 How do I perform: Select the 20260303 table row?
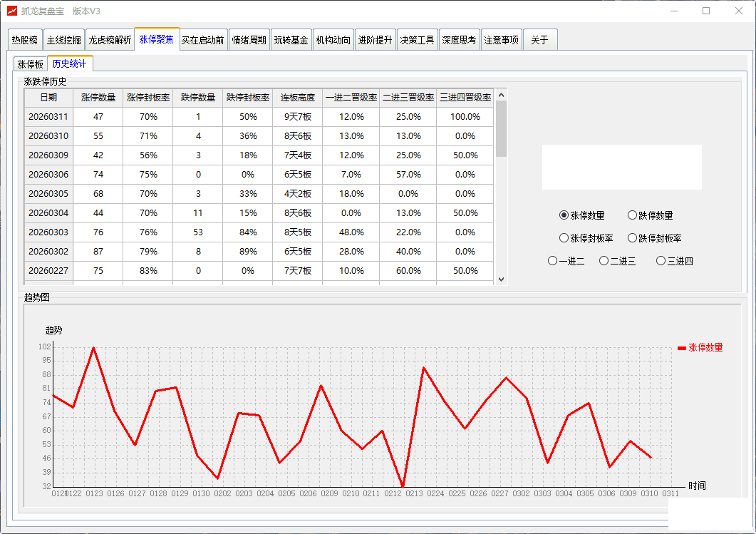click(x=48, y=232)
